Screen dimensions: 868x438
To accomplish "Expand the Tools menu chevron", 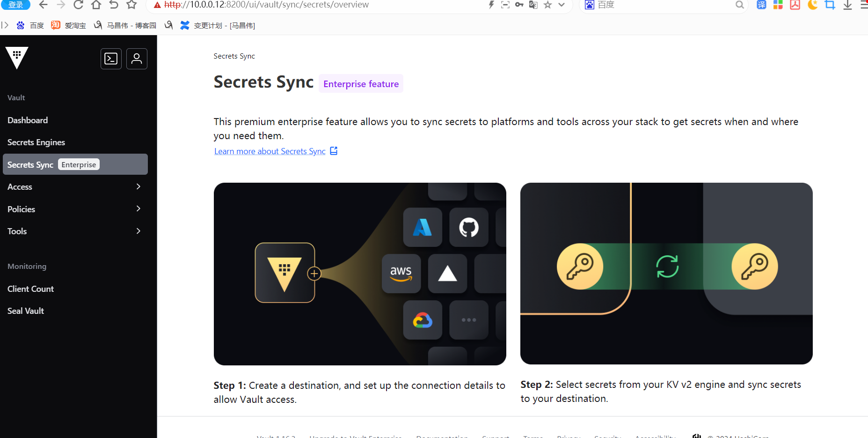I will click(x=138, y=231).
